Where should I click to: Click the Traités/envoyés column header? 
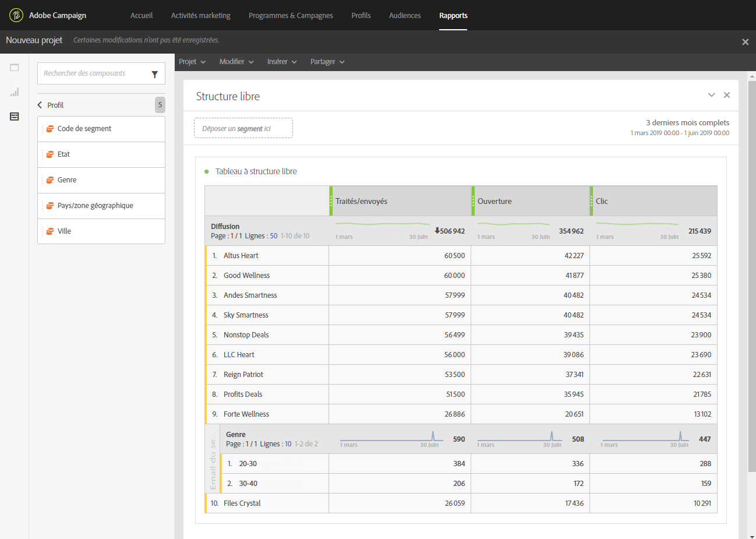361,201
